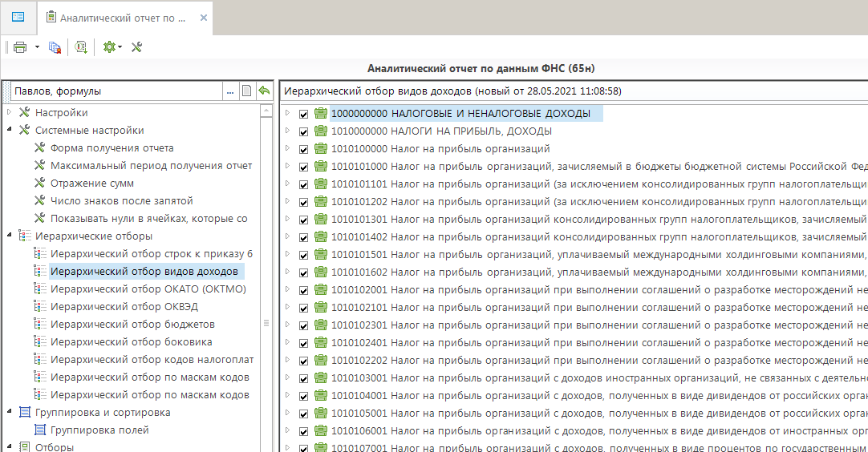Click the ellipsis browse button

(x=230, y=91)
